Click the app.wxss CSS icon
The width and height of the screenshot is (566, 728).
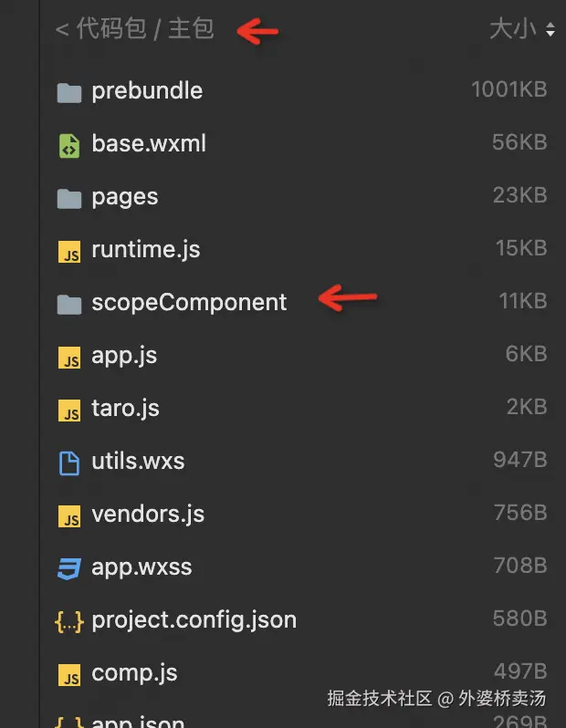click(69, 568)
